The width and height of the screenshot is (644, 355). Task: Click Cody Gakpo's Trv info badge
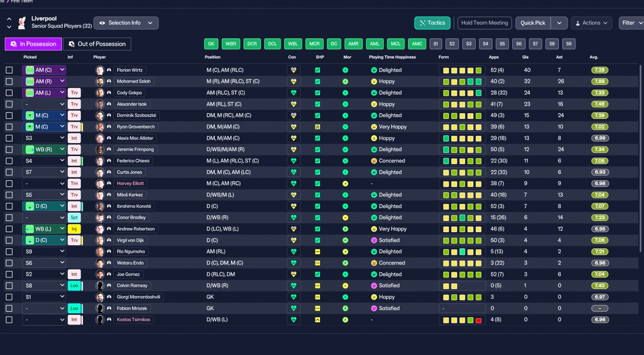tap(74, 93)
